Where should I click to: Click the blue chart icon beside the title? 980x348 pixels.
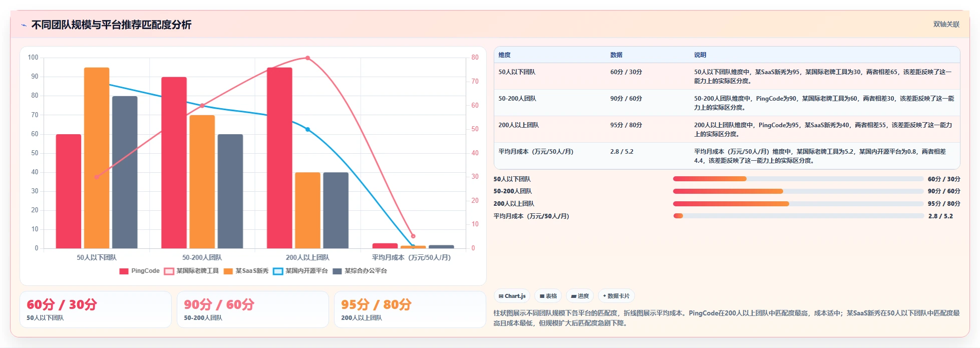coord(24,25)
